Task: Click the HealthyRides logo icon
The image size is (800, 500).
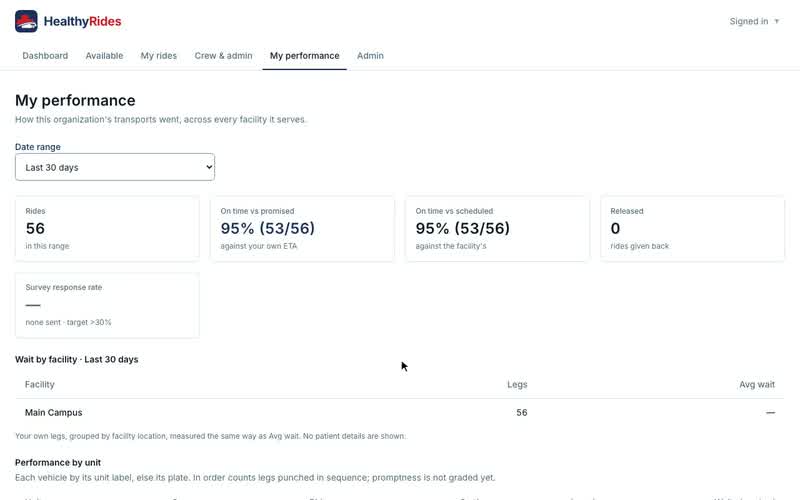Action: (x=26, y=21)
